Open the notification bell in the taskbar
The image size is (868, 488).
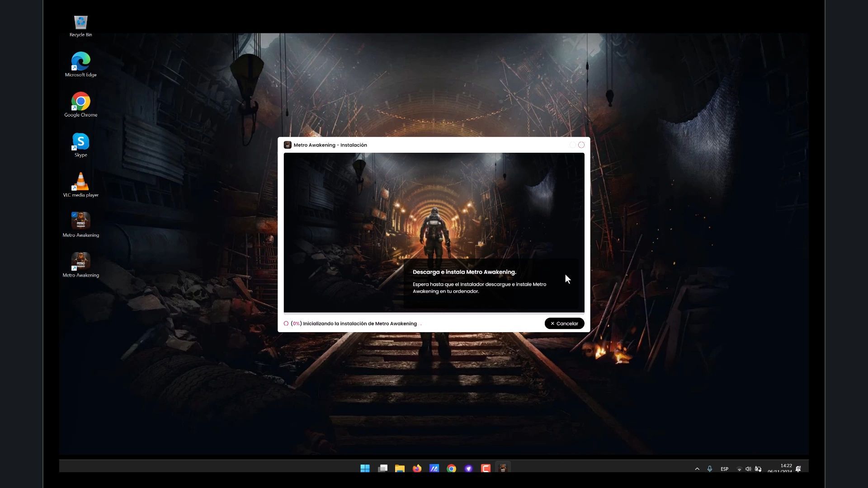point(798,469)
